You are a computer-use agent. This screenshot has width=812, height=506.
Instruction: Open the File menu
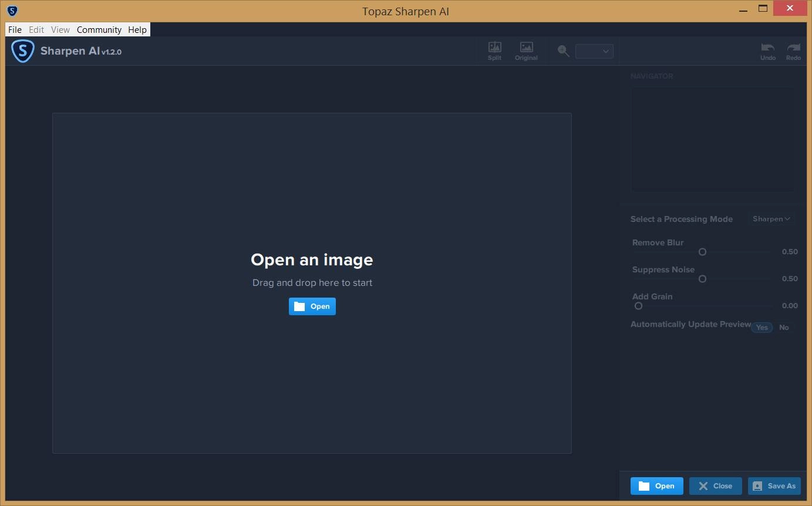(15, 29)
